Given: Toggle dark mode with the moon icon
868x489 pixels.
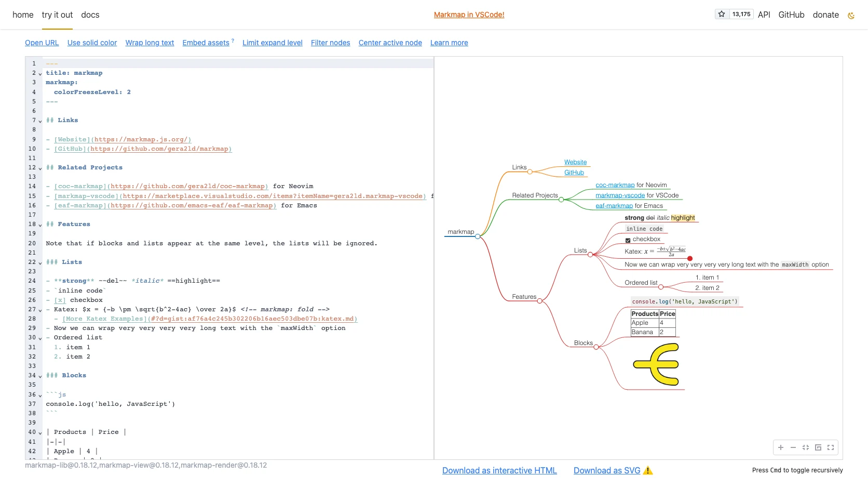Looking at the screenshot, I should (x=851, y=16).
